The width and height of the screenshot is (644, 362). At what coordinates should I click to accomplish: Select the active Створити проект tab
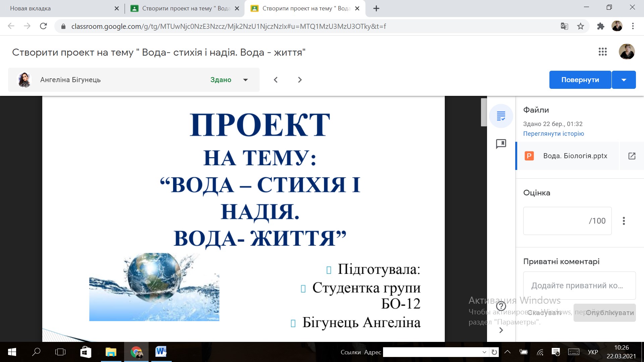[x=305, y=8]
